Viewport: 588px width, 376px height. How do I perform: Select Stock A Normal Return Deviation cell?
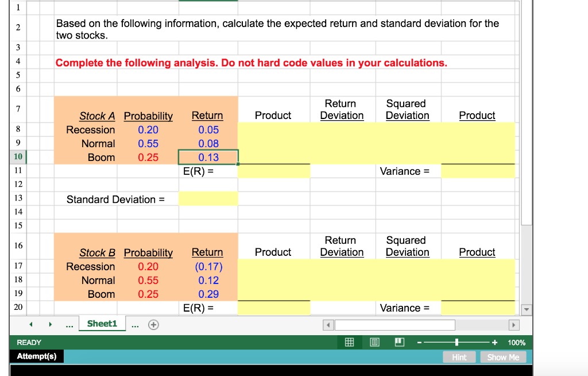coord(343,144)
